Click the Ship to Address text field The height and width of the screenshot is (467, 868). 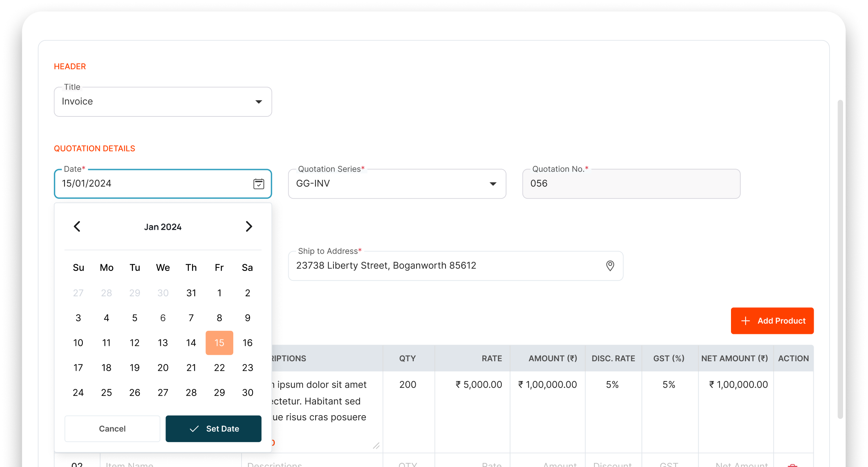[x=456, y=266]
